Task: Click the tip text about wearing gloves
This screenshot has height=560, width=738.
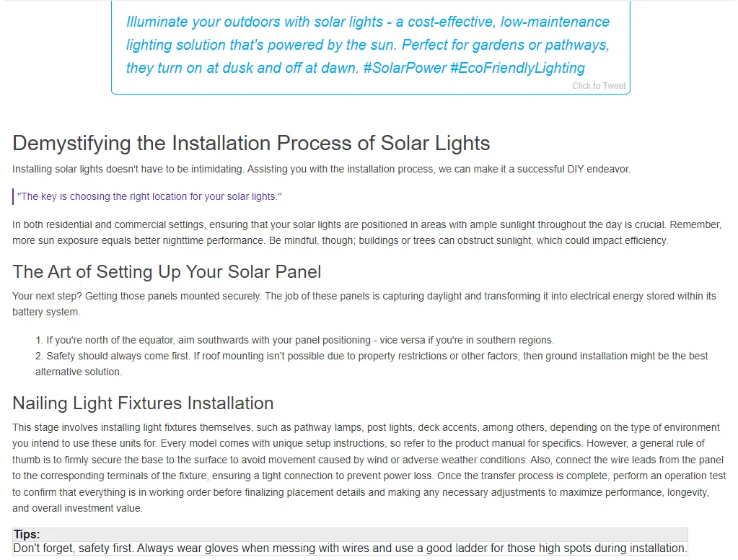Action: pyautogui.click(x=349, y=548)
